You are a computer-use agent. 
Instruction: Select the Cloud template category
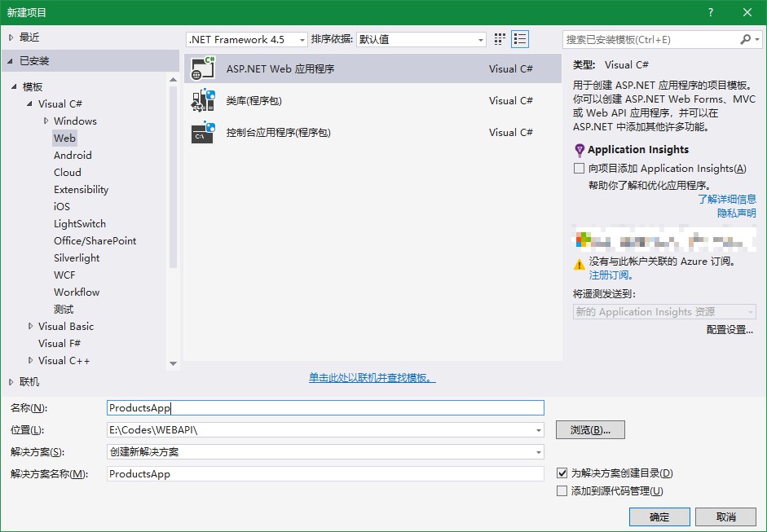(x=68, y=172)
